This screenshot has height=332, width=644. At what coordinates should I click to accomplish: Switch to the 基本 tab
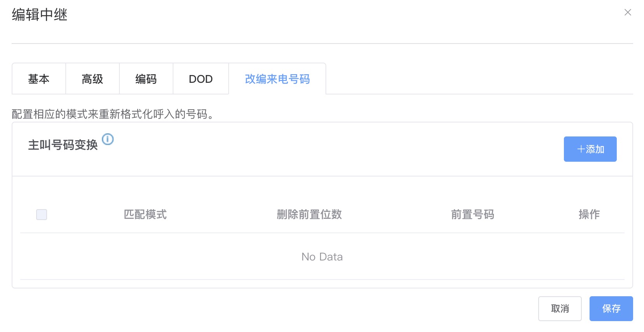[x=39, y=79]
